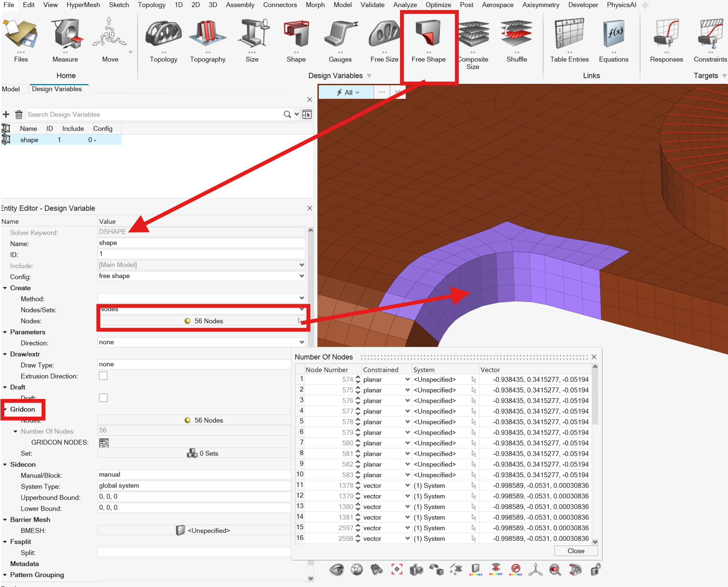Open the Topography design variable tool
This screenshot has height=587, width=728.
click(207, 40)
